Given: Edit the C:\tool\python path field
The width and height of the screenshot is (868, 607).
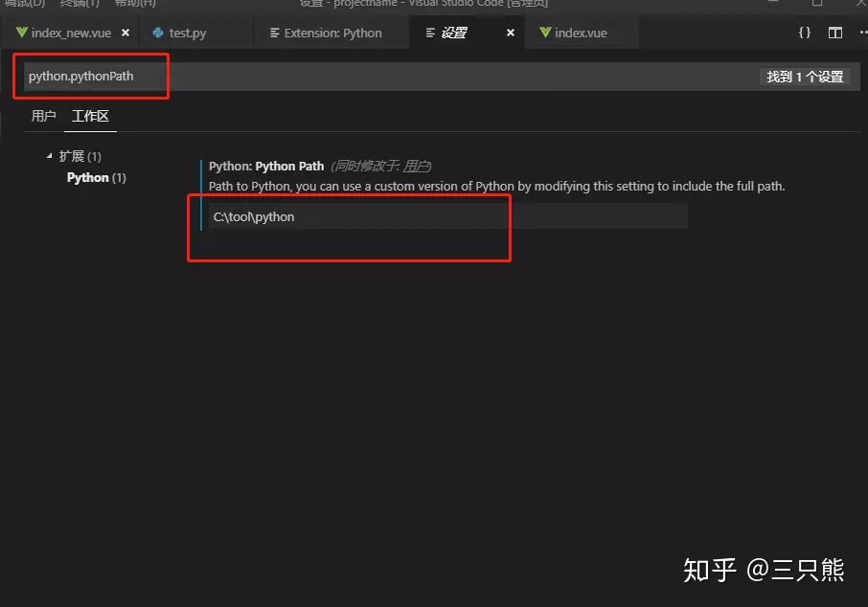Looking at the screenshot, I should (447, 216).
